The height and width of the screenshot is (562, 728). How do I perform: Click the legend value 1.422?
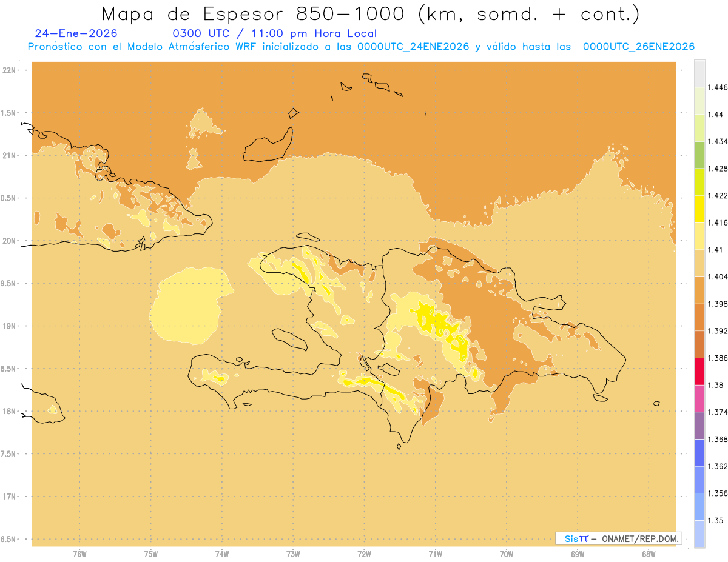point(718,196)
